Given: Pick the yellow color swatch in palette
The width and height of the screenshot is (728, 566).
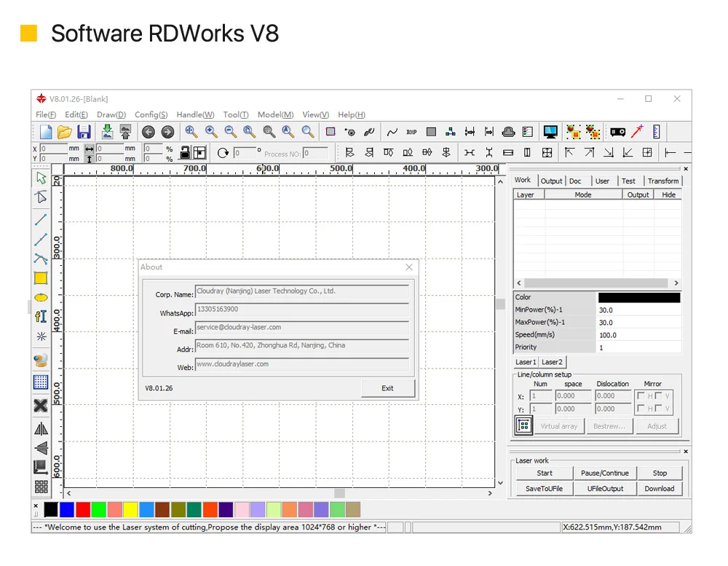Looking at the screenshot, I should click(130, 509).
